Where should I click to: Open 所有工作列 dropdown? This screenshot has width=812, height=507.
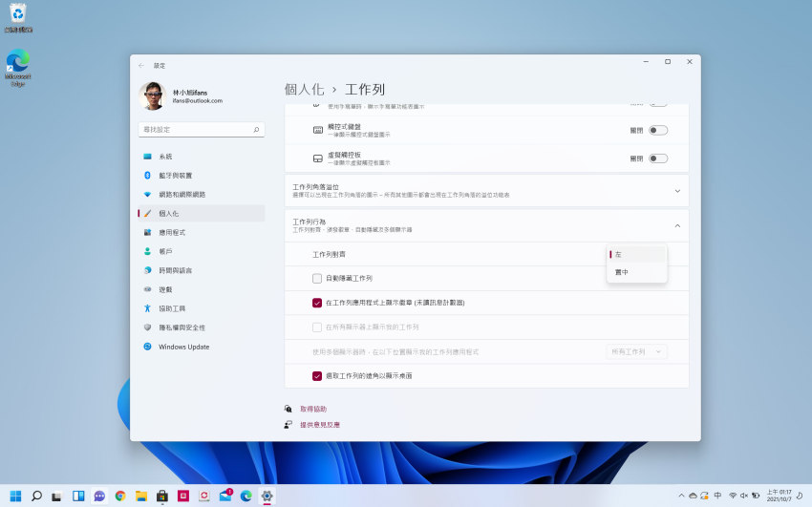pos(636,351)
